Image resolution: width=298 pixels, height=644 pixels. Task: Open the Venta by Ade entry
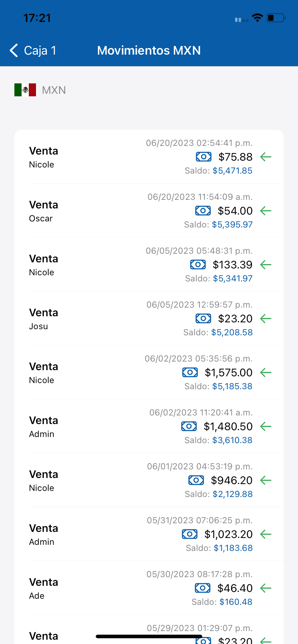[x=43, y=588]
